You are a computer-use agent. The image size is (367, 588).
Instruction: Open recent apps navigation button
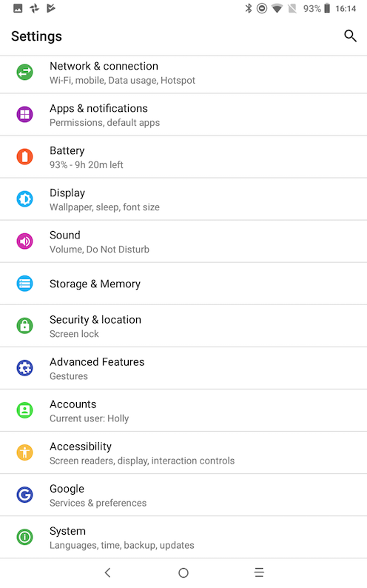(259, 572)
